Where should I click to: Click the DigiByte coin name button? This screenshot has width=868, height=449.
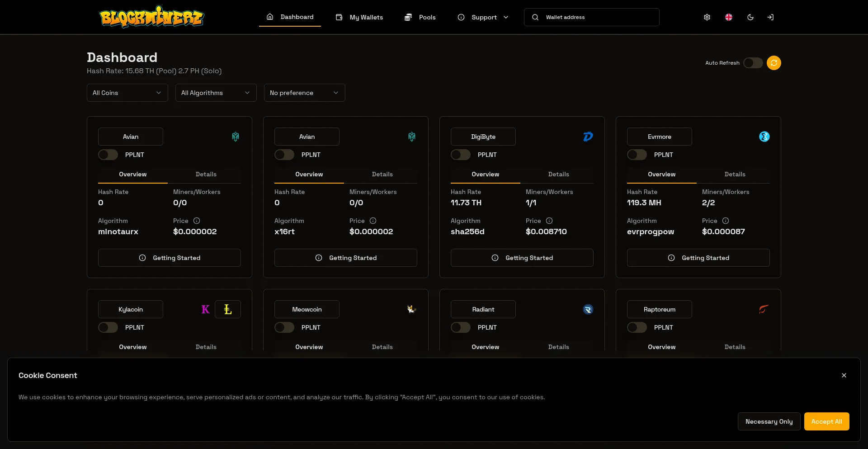[x=483, y=137]
